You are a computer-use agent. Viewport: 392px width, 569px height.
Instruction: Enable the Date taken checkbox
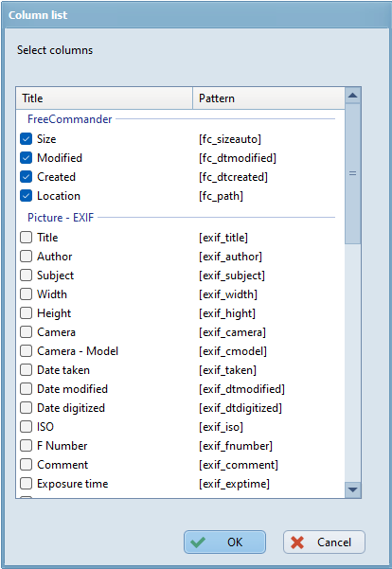(27, 370)
